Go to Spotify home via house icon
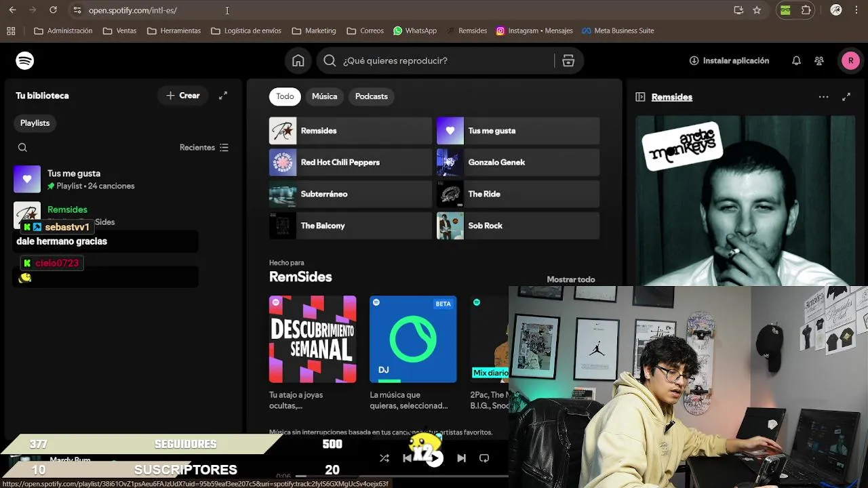868x488 pixels. point(298,61)
